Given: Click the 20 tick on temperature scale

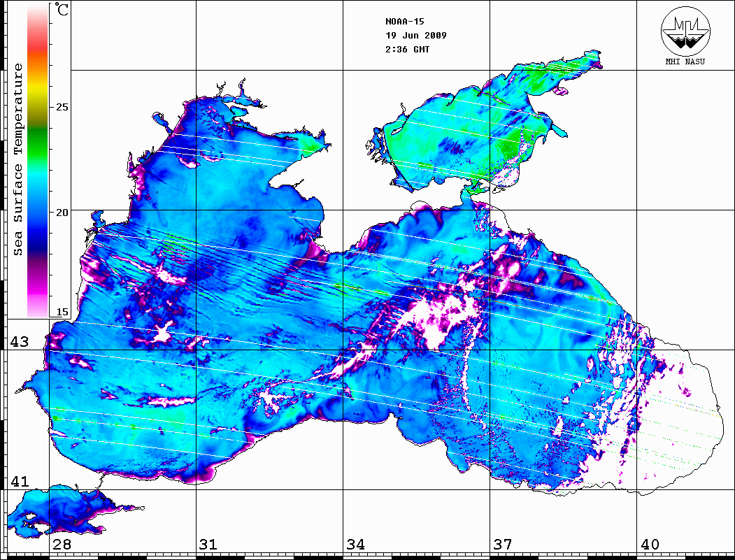Looking at the screenshot, I should point(62,213).
